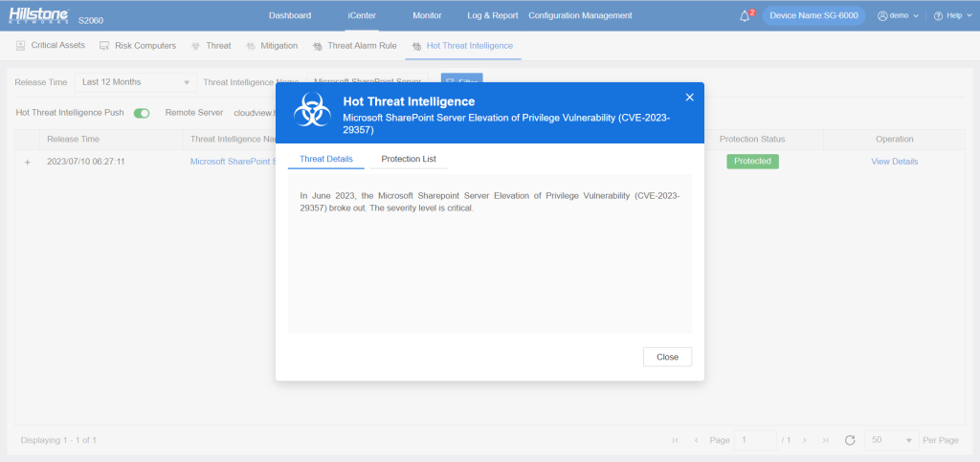Screen dimensions: 980x462
Task: Click the threat description paragraph in dialog
Action: point(490,202)
